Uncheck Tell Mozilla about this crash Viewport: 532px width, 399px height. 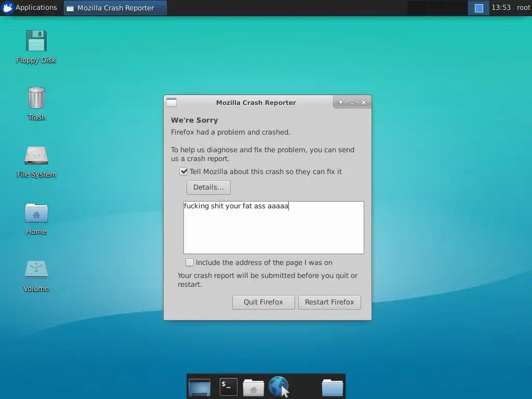click(x=183, y=171)
